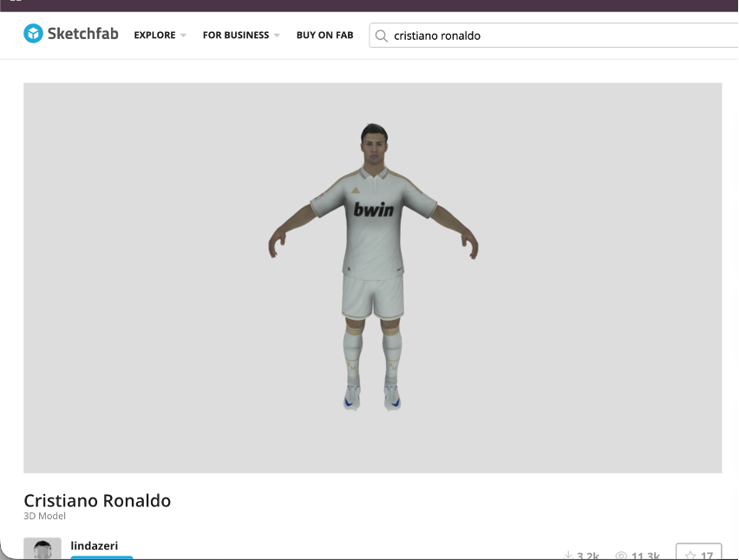Open the FOR BUSINESS menu

pos(236,36)
